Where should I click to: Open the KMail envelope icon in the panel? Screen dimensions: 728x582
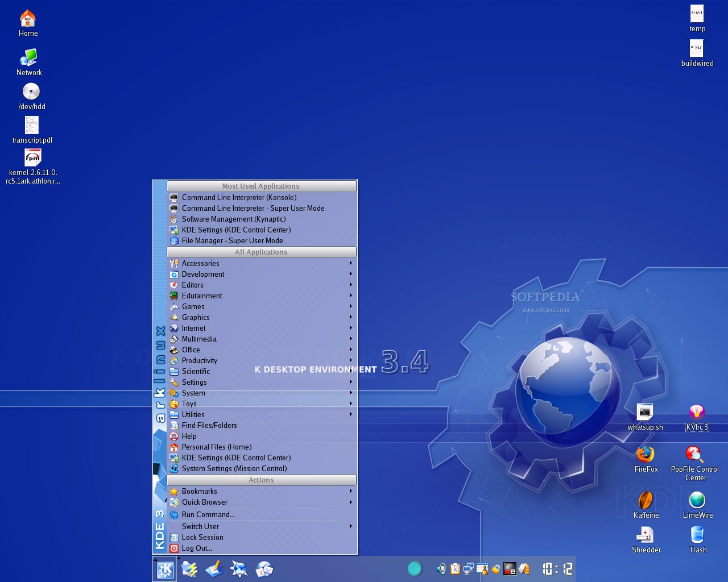(x=264, y=568)
